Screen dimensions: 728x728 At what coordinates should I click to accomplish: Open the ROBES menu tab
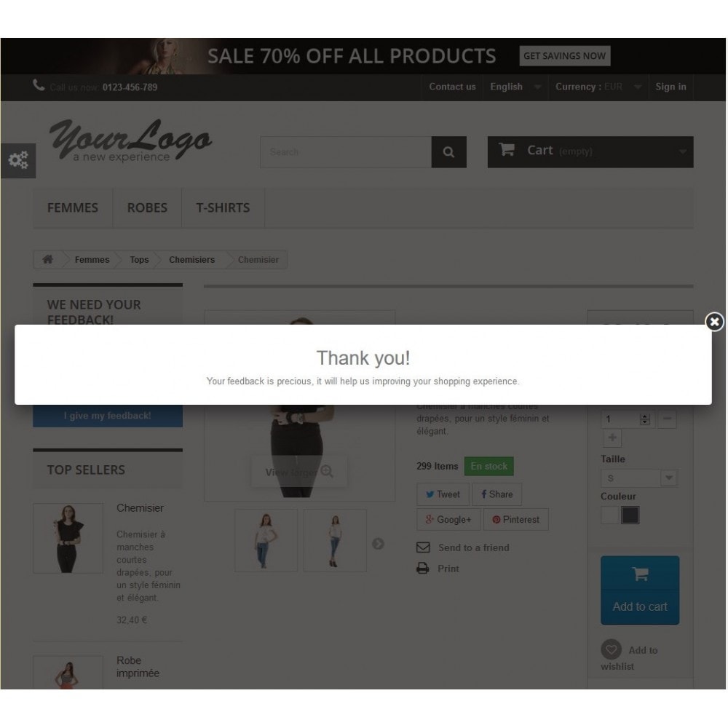click(147, 207)
